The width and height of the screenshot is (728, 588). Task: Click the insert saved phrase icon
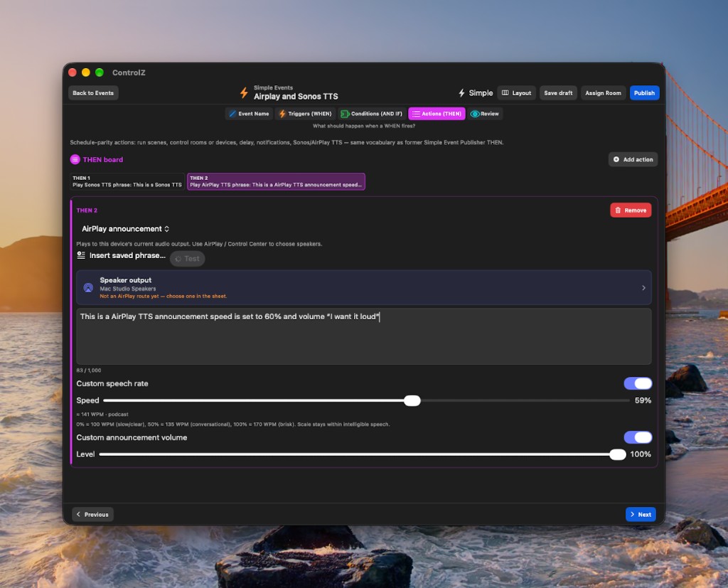(x=81, y=255)
